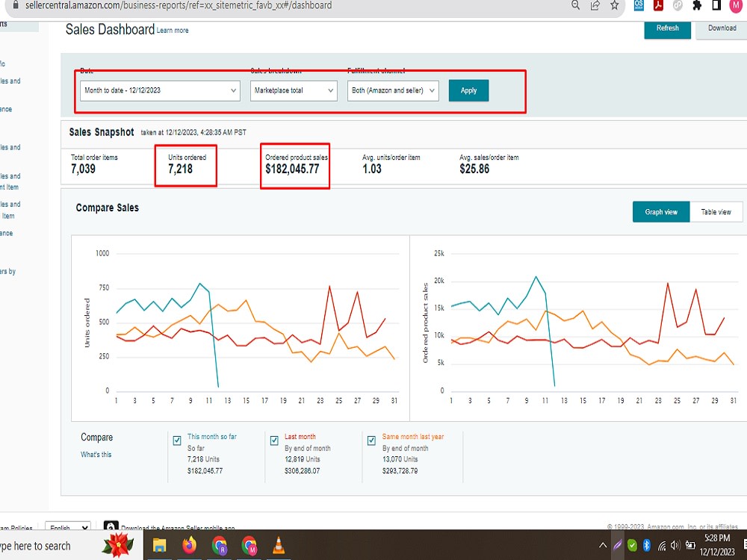Uncheck the Last month comparison checkbox

(x=274, y=441)
